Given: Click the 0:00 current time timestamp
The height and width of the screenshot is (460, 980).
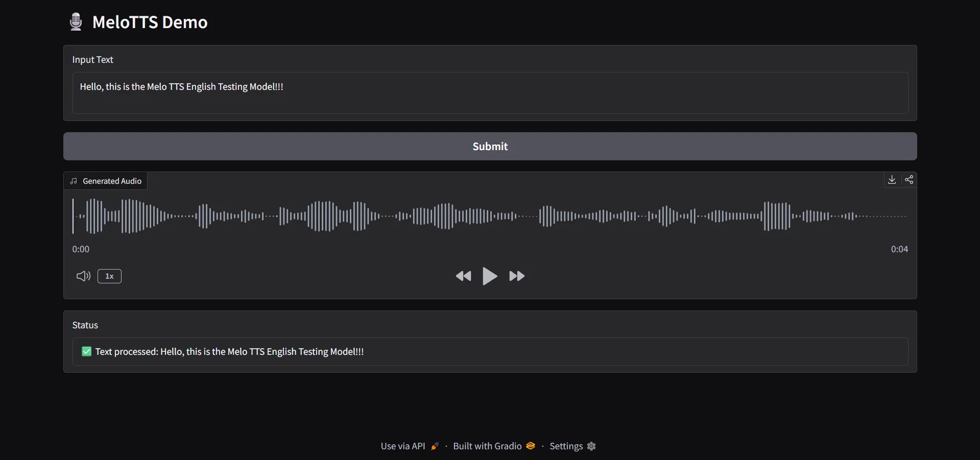Looking at the screenshot, I should pyautogui.click(x=81, y=249).
